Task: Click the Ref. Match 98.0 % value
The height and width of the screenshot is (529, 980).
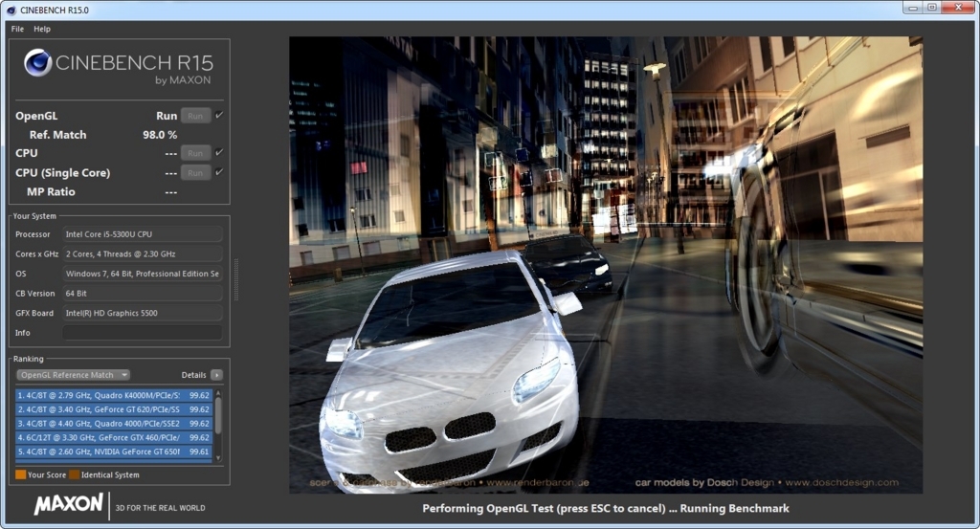Action: (x=160, y=134)
